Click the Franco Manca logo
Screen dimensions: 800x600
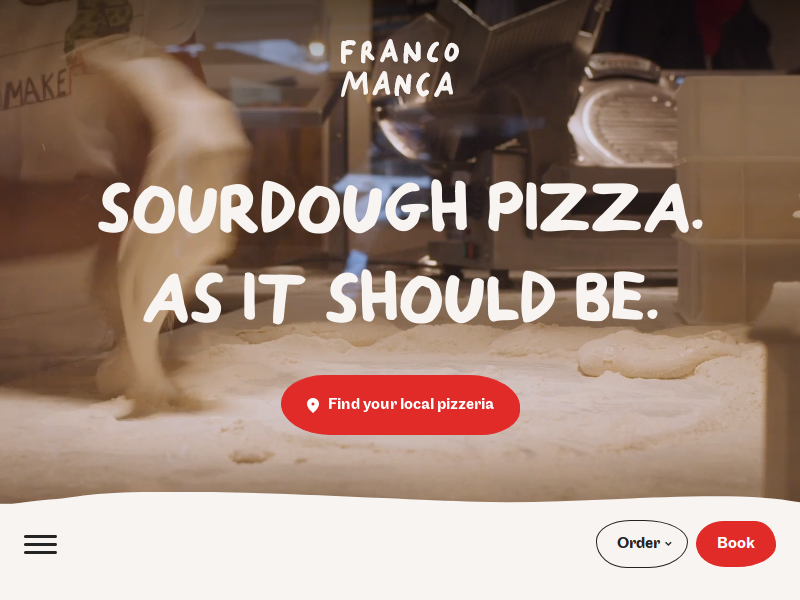click(x=400, y=68)
